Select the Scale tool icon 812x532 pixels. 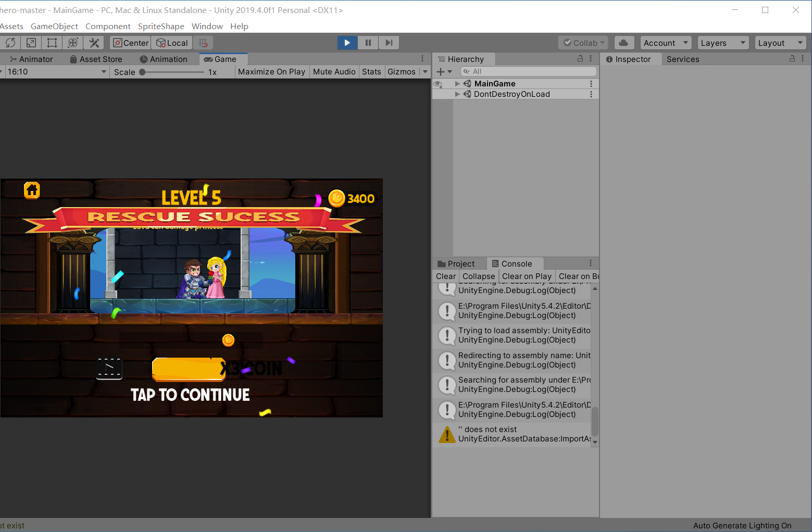click(x=31, y=43)
